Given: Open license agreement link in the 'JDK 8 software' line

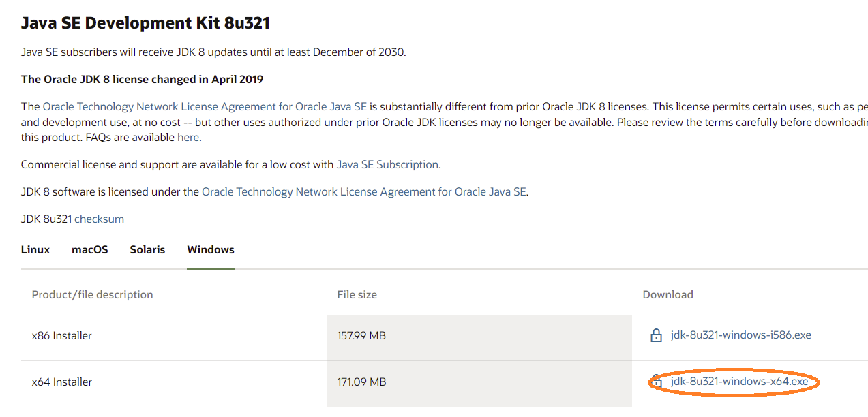Looking at the screenshot, I should [x=364, y=192].
